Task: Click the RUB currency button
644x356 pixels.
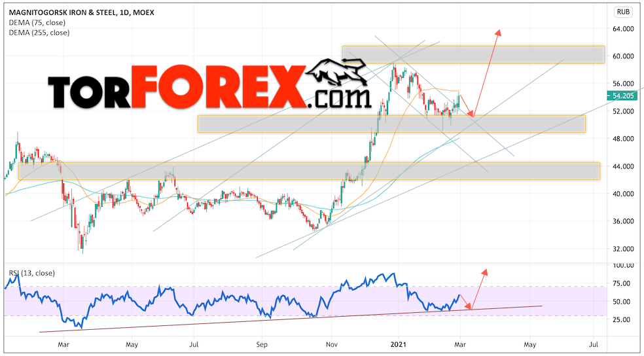Action: point(623,12)
